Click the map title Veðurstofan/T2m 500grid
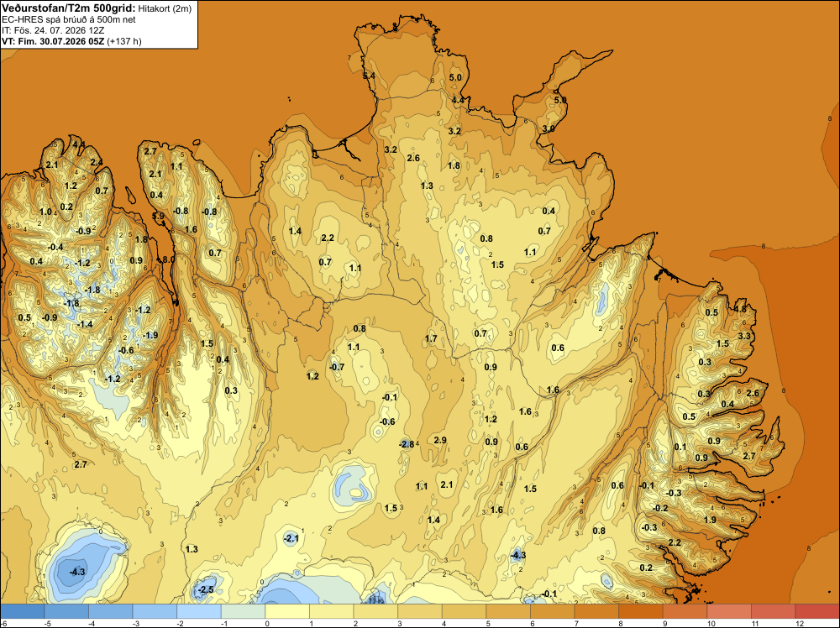The image size is (840, 628). (x=69, y=8)
